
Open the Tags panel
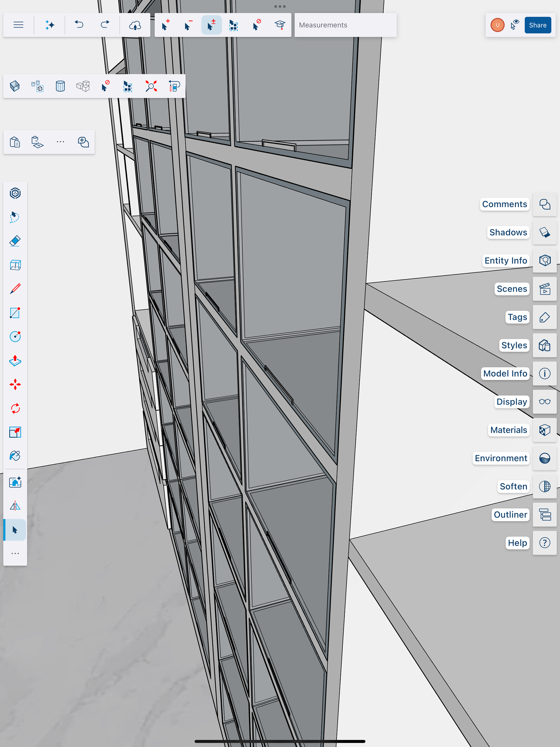click(545, 317)
